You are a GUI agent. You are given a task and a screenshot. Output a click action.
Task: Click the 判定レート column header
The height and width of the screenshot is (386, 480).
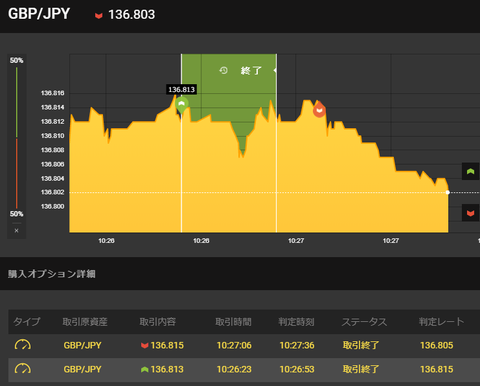tap(441, 322)
